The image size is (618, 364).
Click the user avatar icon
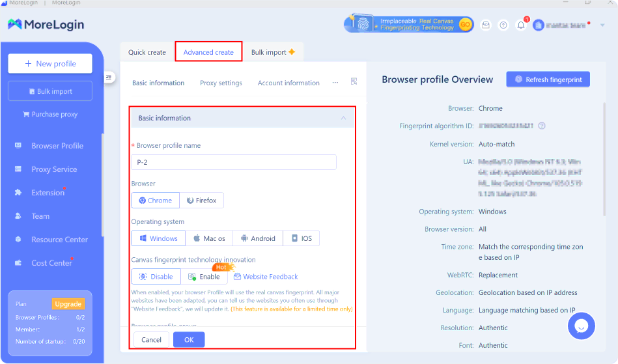click(538, 25)
